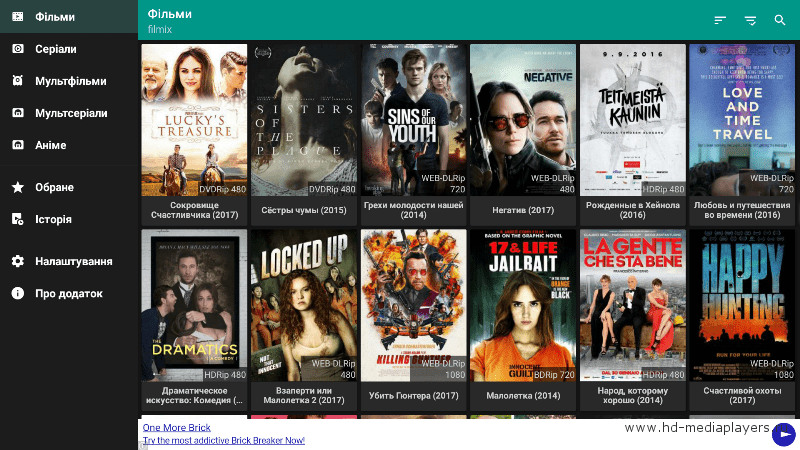Open 17 & Life Jailbait poster
The image size is (800, 450).
[x=523, y=305]
